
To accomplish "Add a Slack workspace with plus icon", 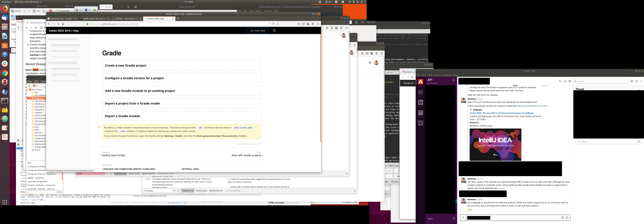I will click(420, 123).
